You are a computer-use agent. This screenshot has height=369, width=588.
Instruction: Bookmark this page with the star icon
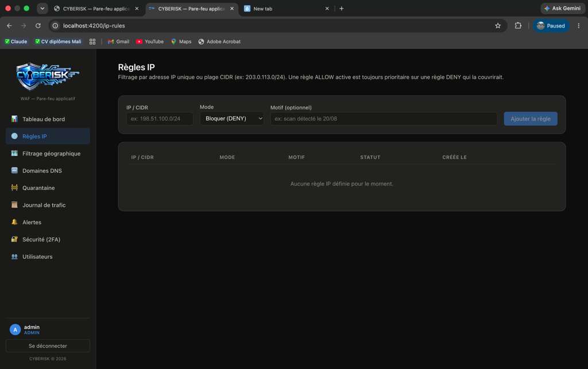[498, 25]
